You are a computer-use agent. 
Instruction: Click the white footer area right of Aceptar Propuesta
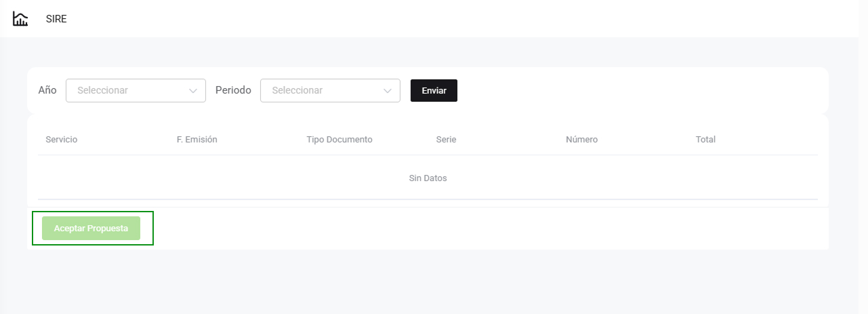(474, 229)
